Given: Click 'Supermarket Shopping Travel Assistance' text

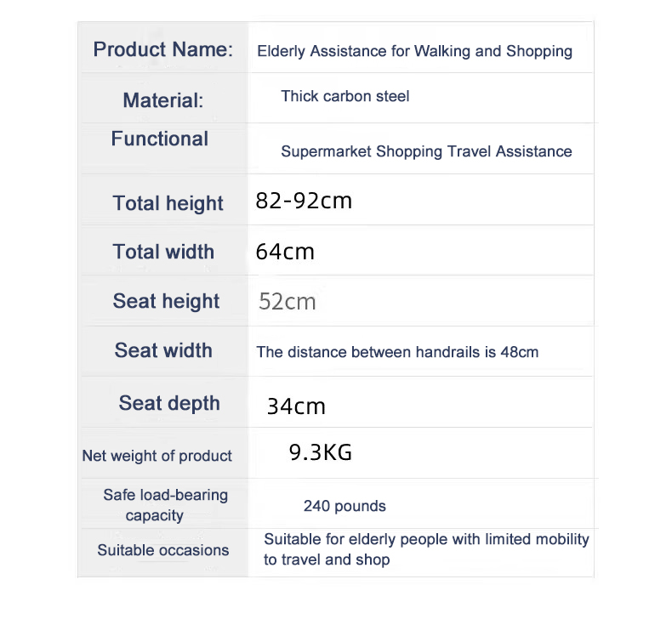Looking at the screenshot, I should pos(426,151).
